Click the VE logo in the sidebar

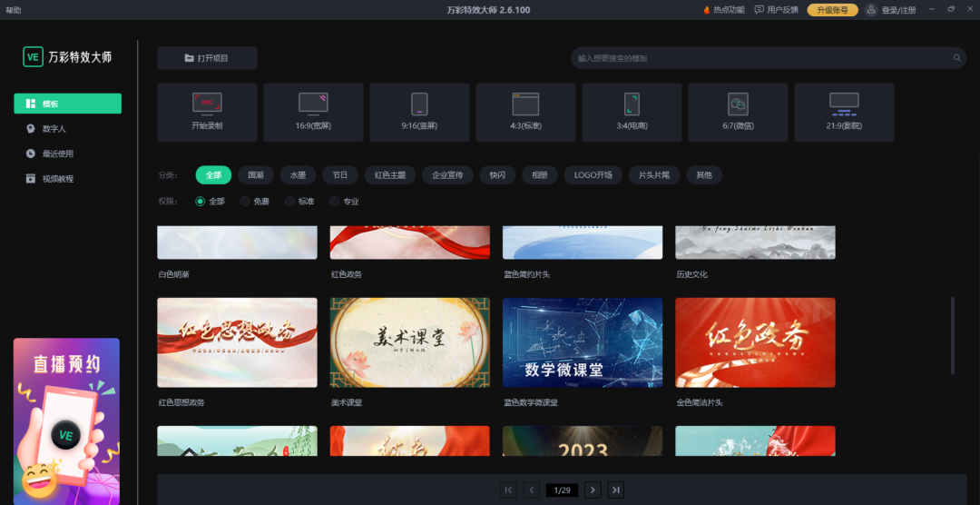pyautogui.click(x=34, y=56)
